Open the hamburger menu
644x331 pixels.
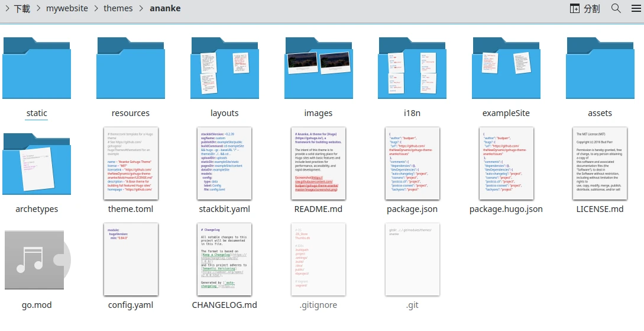pyautogui.click(x=635, y=8)
